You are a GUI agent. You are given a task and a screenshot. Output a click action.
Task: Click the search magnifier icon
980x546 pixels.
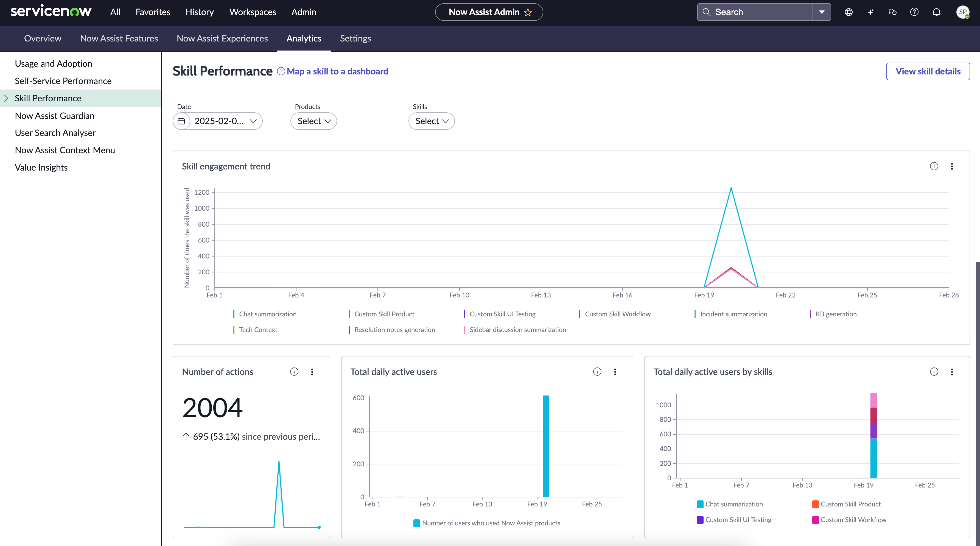point(707,12)
